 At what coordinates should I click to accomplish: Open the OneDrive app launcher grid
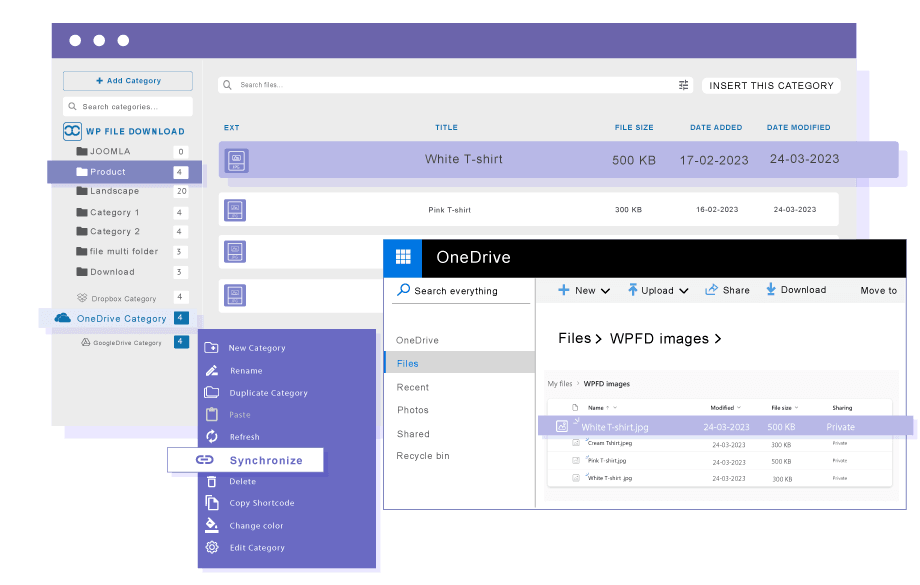pyautogui.click(x=403, y=257)
